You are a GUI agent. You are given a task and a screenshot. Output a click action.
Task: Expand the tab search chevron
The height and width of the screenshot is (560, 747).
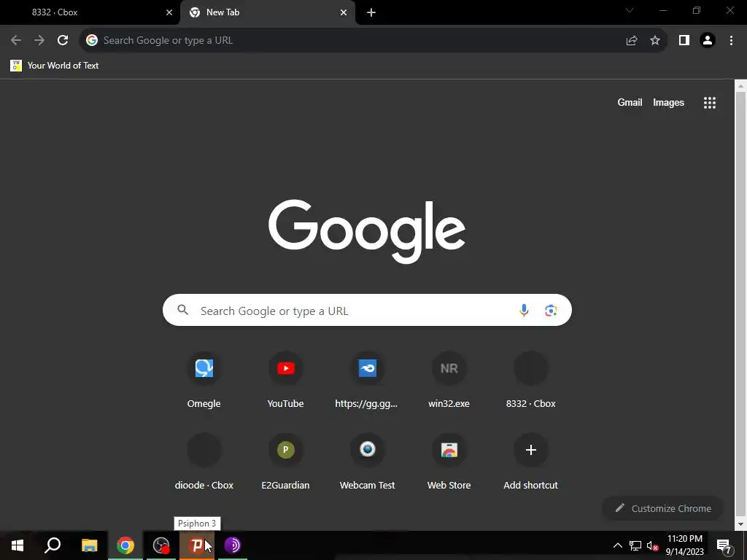(630, 10)
